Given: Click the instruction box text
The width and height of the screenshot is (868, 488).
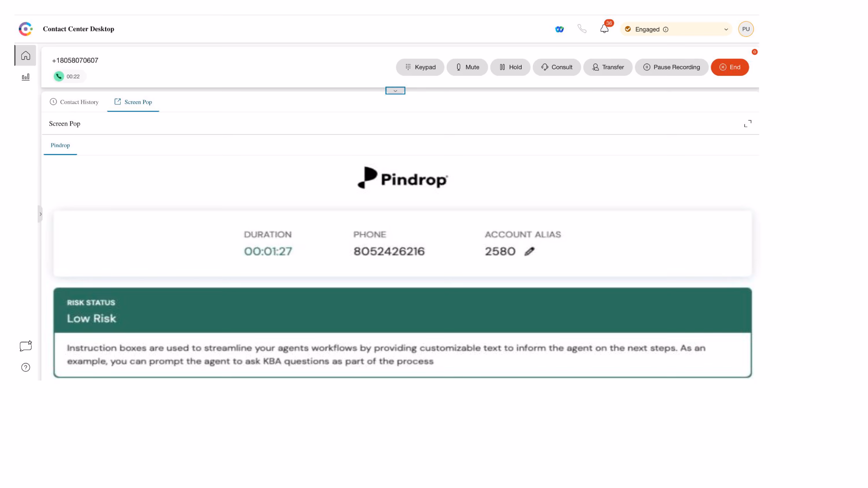Looking at the screenshot, I should (386, 355).
